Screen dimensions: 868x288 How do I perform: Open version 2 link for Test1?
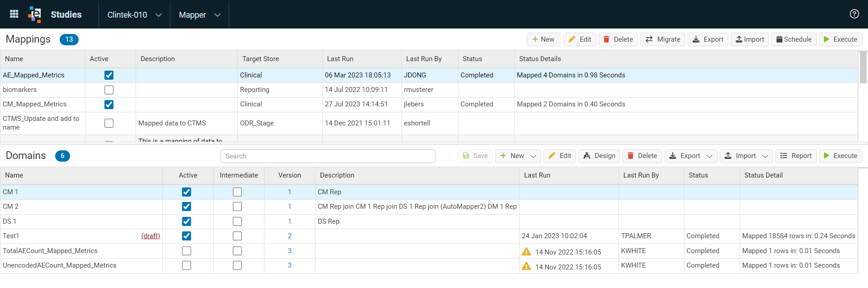click(290, 236)
